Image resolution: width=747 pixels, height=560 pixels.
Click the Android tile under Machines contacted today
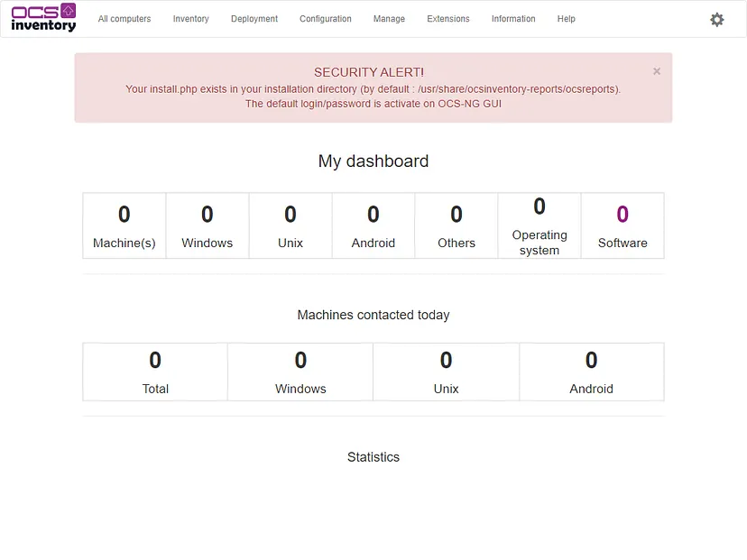[592, 372]
